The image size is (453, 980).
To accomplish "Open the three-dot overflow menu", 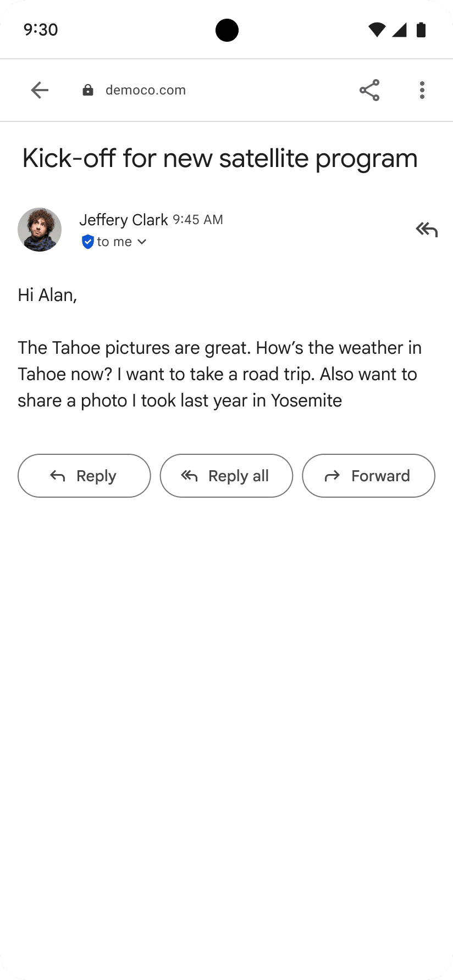I will click(422, 90).
